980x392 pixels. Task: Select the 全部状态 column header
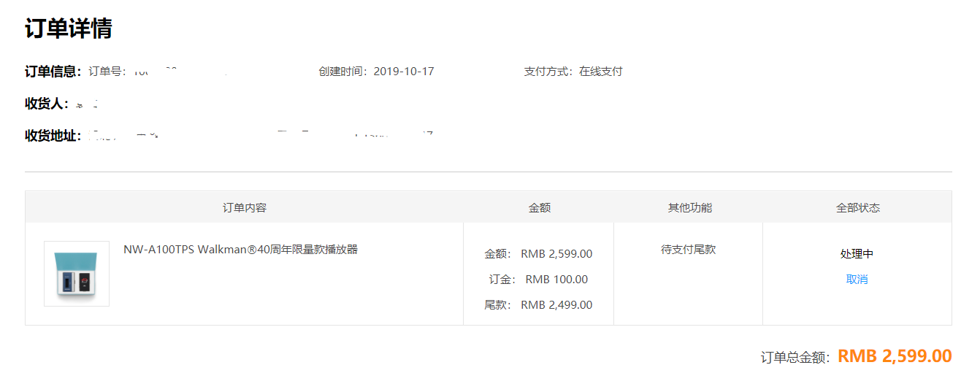pyautogui.click(x=857, y=208)
